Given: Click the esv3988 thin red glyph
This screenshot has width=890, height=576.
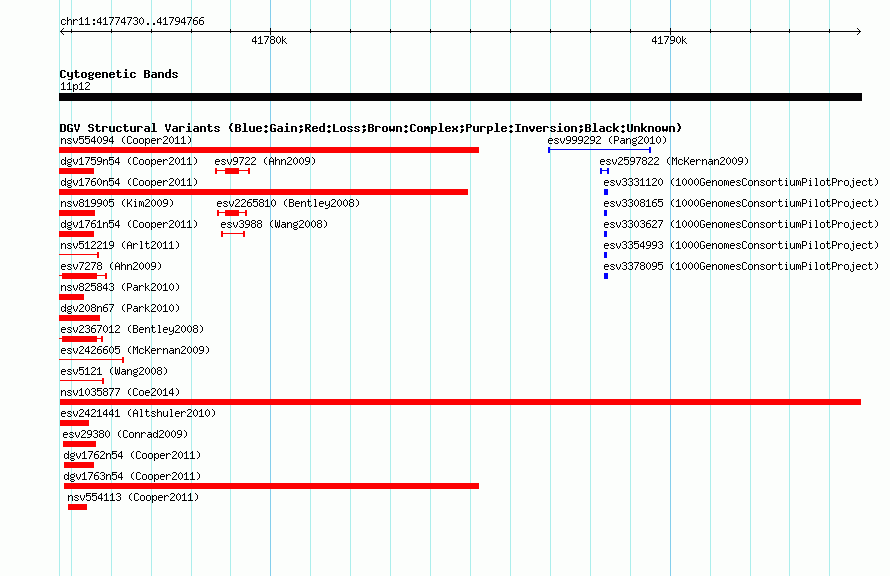Looking at the screenshot, I should [233, 234].
